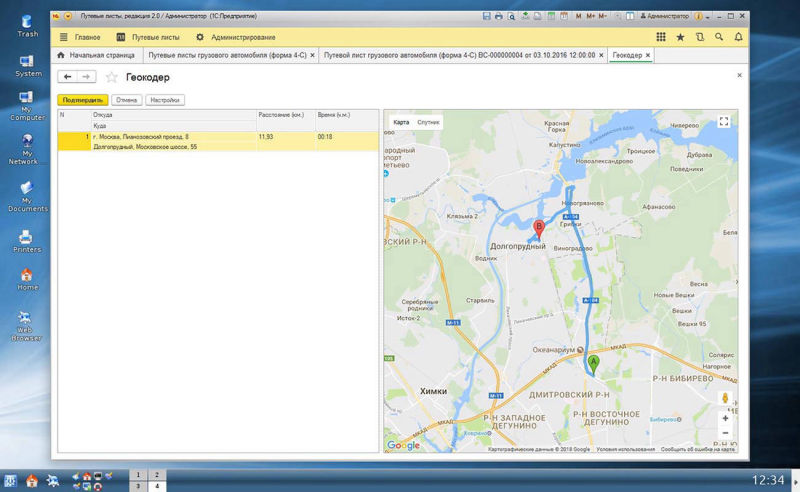Click the search magnifier icon

pos(719,37)
